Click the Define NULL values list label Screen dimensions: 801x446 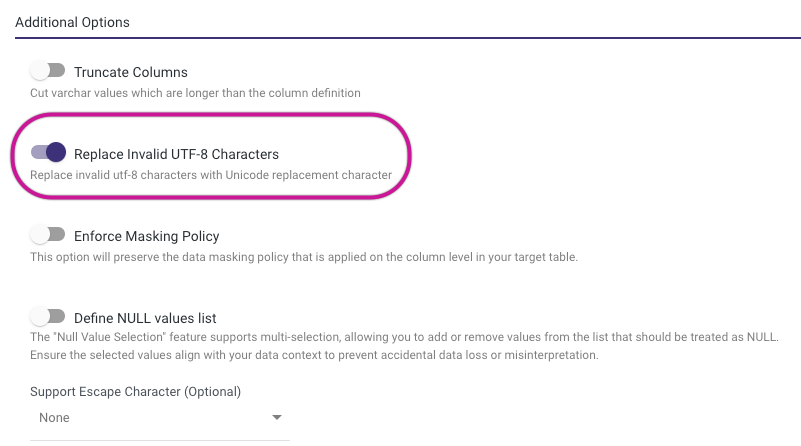145,318
